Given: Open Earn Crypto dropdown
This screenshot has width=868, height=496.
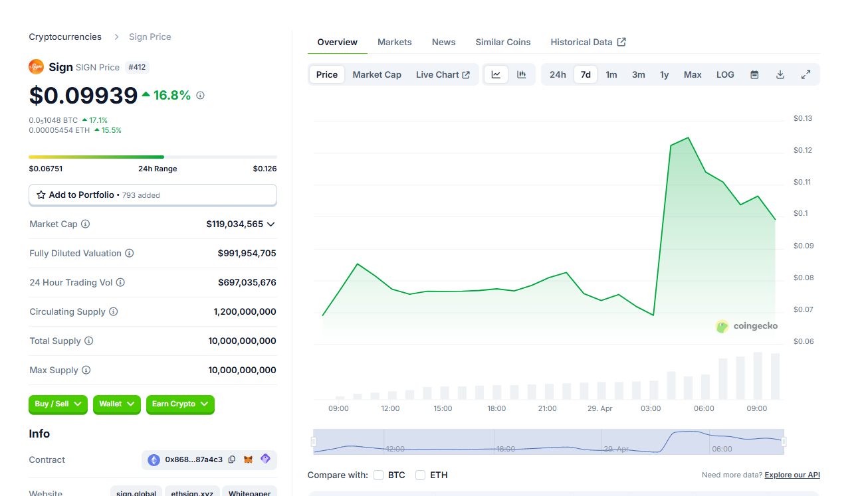Looking at the screenshot, I should 180,404.
